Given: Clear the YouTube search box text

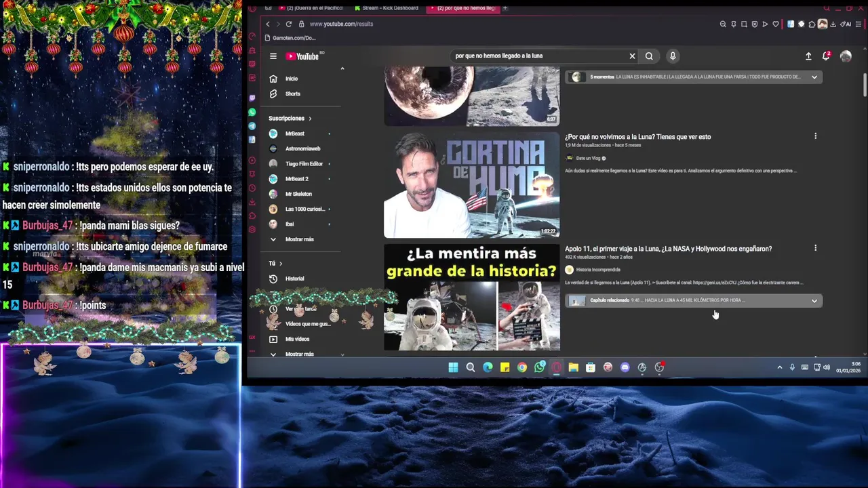Looking at the screenshot, I should pyautogui.click(x=632, y=56).
